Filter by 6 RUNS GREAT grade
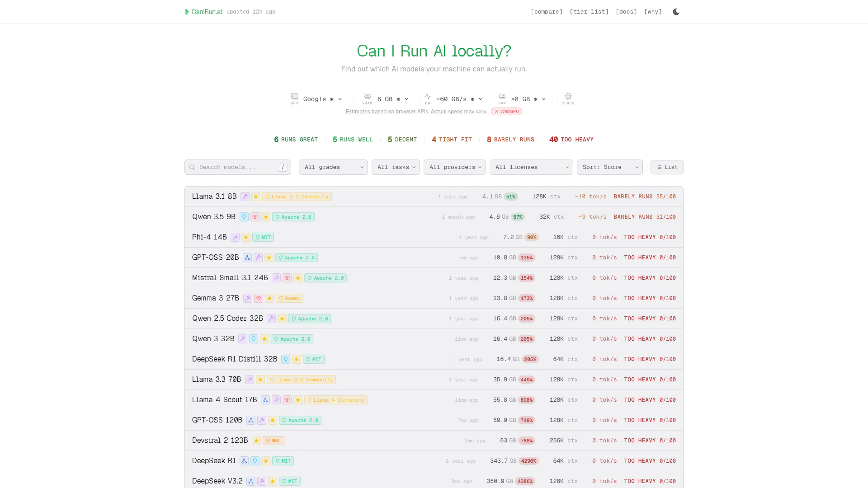This screenshot has width=868, height=488. tap(296, 140)
